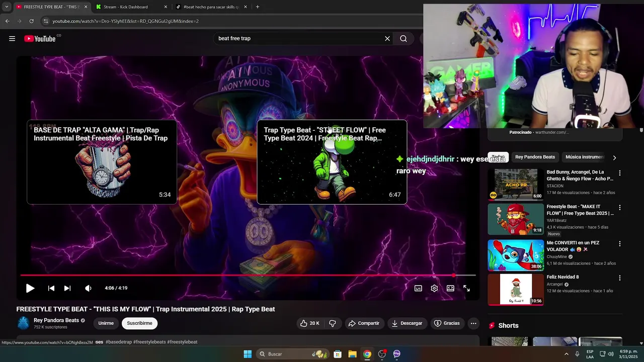Open the Rey Pandora Beats channel name
This screenshot has width=644, height=362.
(56, 320)
